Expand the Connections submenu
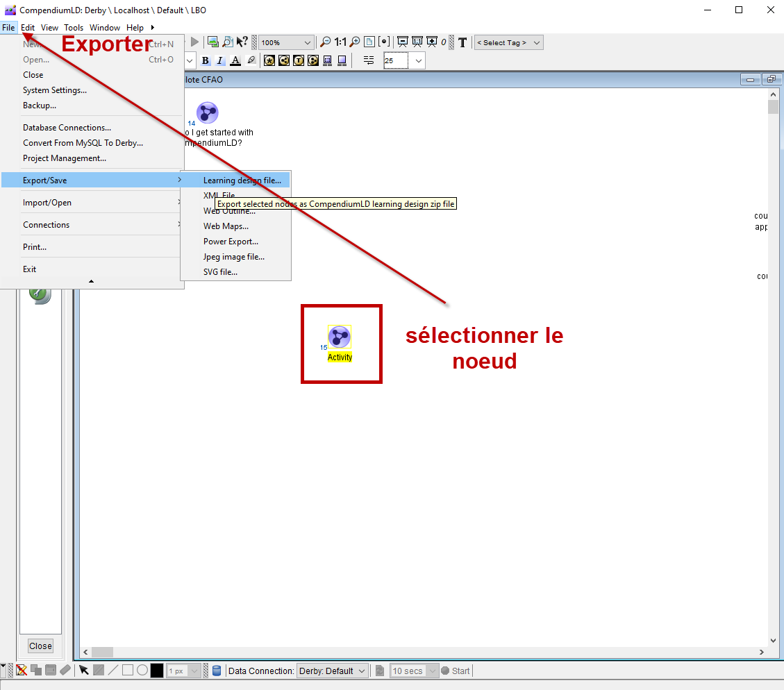784x690 pixels. [92, 225]
